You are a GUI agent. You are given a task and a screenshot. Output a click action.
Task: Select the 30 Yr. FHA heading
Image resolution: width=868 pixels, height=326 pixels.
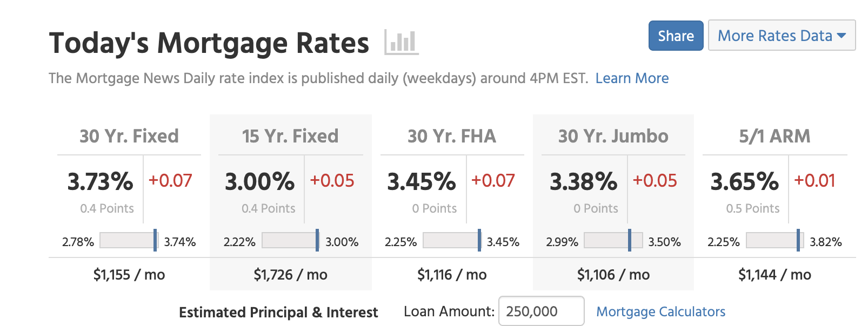452,136
